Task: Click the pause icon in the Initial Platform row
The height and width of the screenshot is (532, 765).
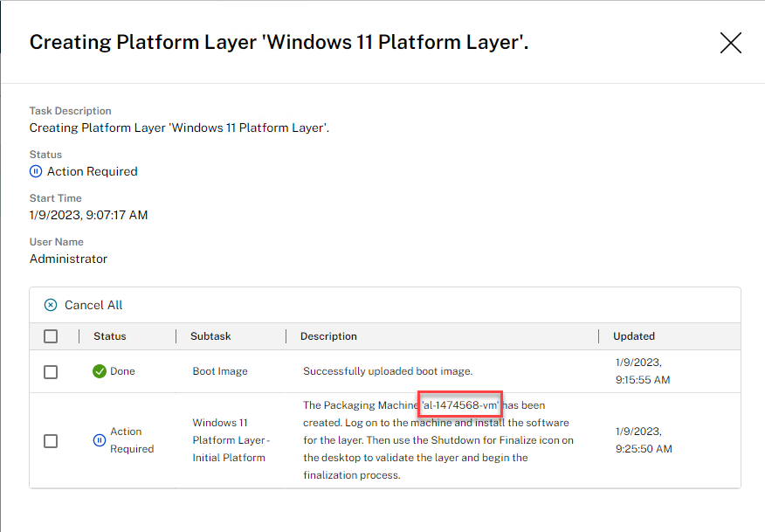Action: 100,440
